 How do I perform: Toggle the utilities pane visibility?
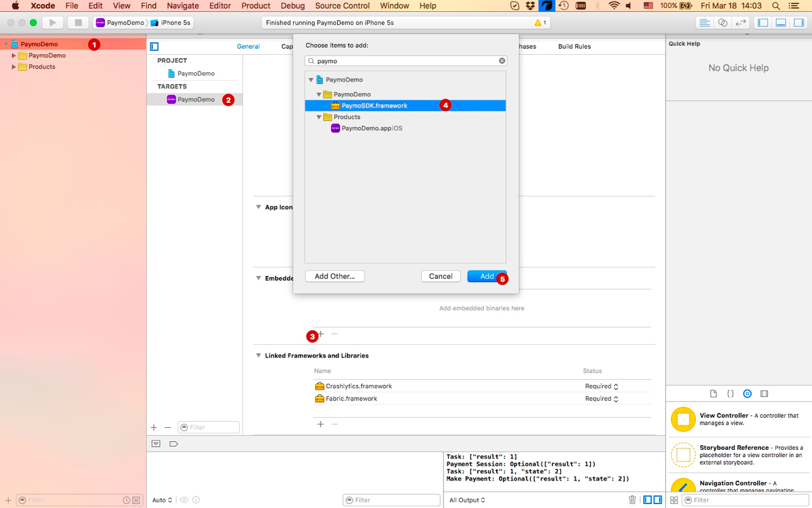click(799, 23)
